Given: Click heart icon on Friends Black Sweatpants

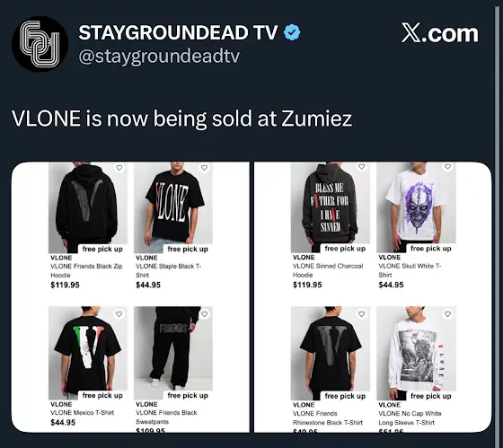Looking at the screenshot, I should 205,314.
